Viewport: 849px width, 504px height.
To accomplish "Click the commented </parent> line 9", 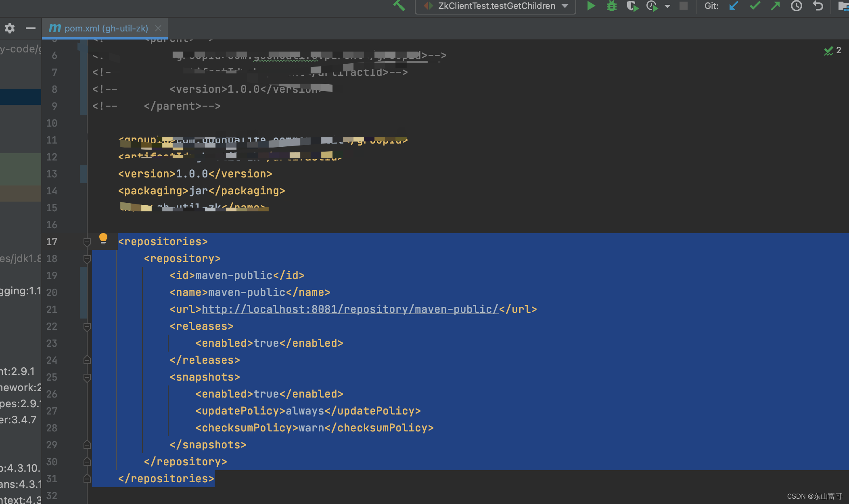I will 156,106.
